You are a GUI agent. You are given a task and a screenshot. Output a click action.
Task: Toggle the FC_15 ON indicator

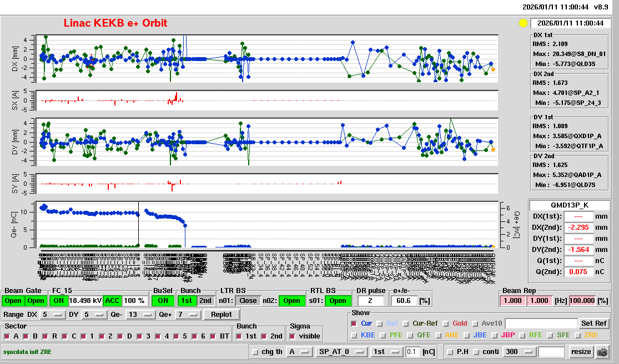pos(58,301)
